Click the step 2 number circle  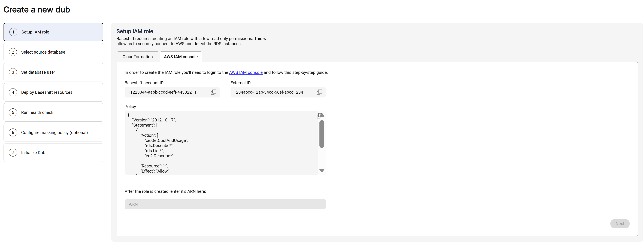[x=13, y=52]
